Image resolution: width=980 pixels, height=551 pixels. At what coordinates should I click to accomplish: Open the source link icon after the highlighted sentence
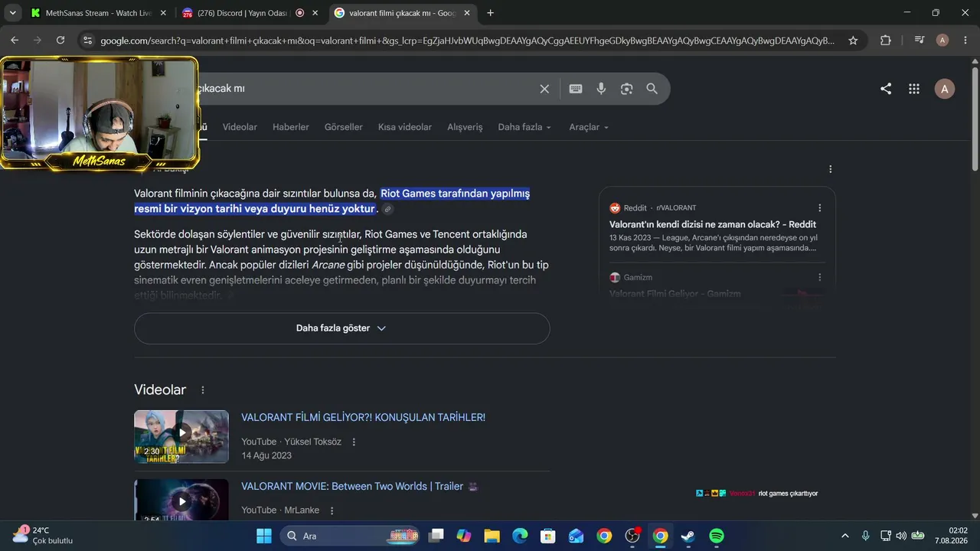(x=388, y=209)
